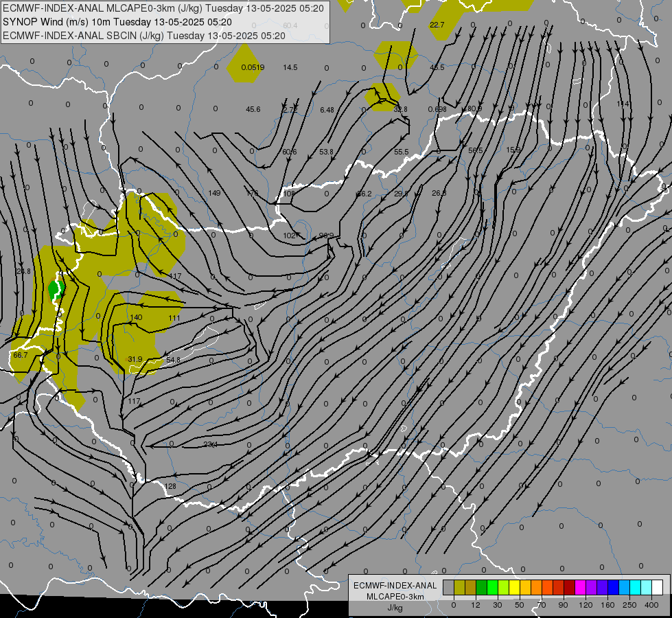
Task: Click the map value 111
Action: point(174,318)
